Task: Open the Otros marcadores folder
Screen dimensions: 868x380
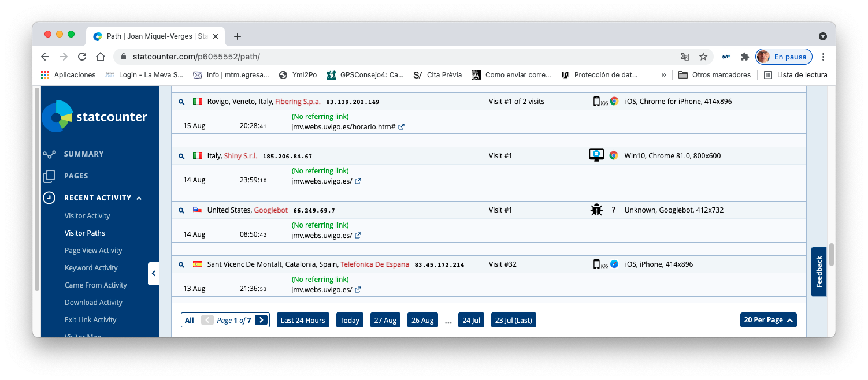Action: click(714, 75)
